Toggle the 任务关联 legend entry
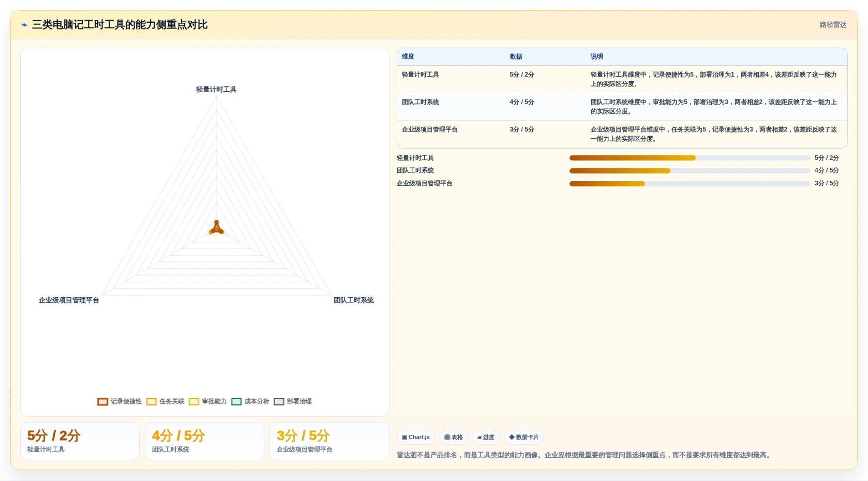Screen dimensions: 868x481 pos(165,402)
